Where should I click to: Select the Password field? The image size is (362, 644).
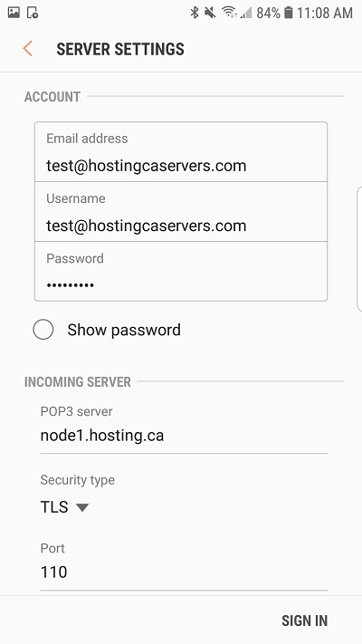coord(181,272)
